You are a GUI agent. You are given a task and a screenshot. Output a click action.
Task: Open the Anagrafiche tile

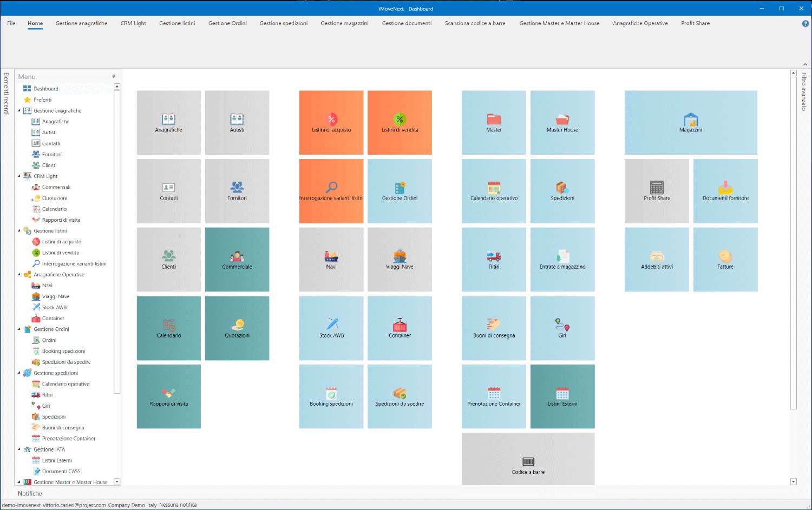tap(168, 122)
